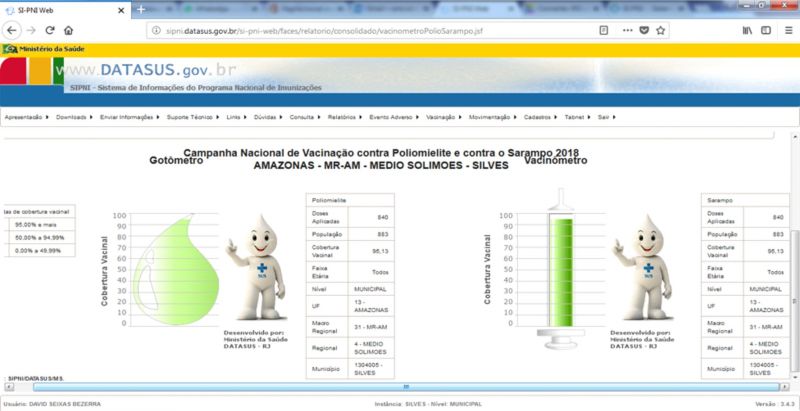Open the Vacinação menu
Viewport: 800px width, 411px height.
coord(444,117)
